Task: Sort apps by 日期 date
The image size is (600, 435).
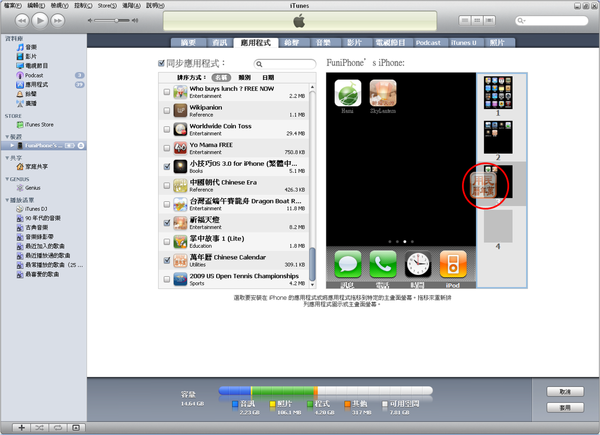Action: [268, 78]
